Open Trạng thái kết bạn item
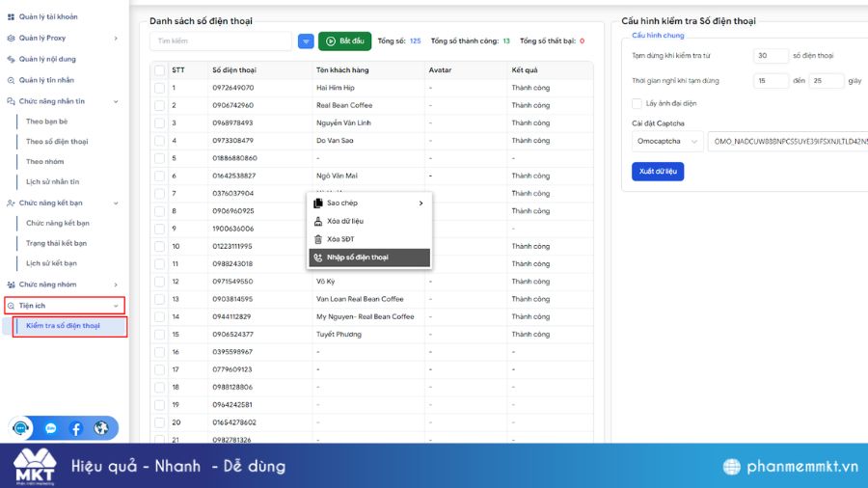The height and width of the screenshot is (488, 868). (x=57, y=243)
